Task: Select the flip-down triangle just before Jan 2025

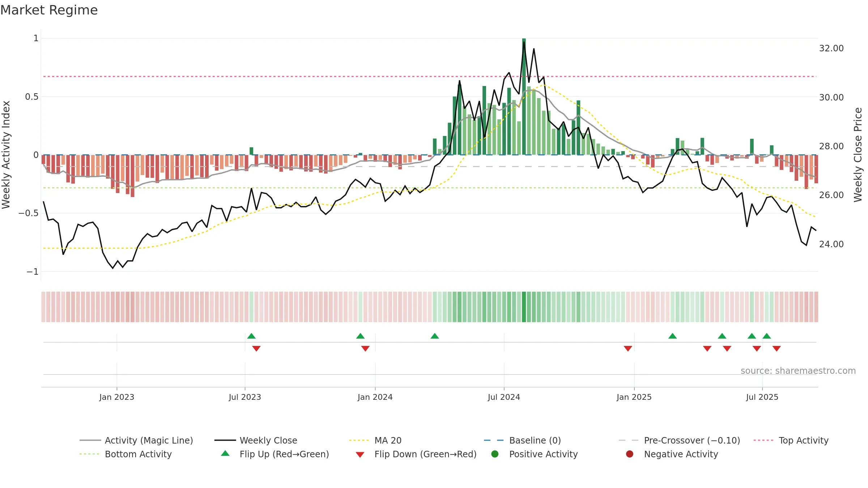Action: (628, 348)
